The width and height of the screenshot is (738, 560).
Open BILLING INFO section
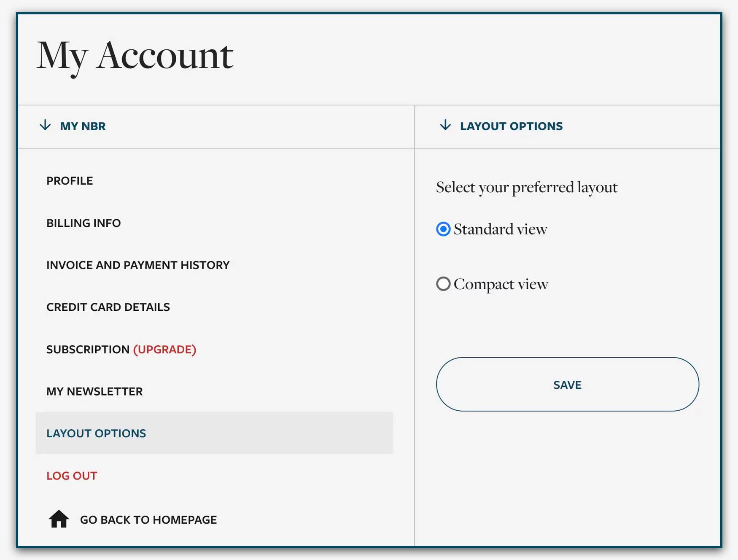83,223
